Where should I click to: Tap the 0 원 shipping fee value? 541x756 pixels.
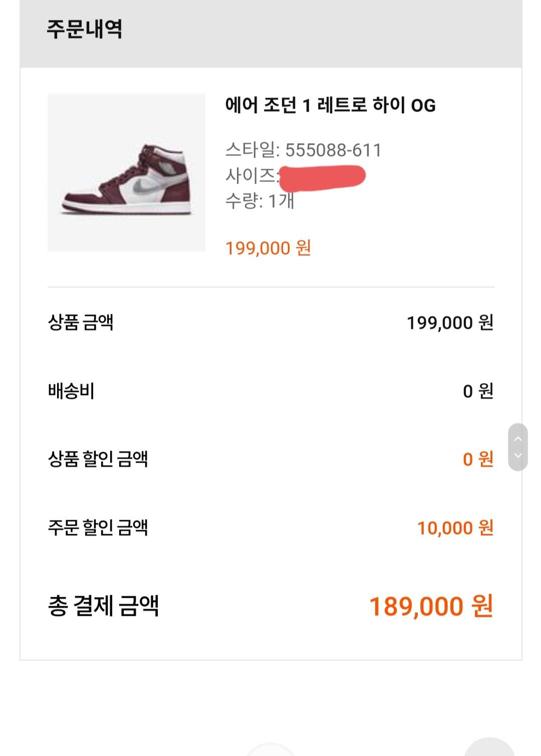(477, 391)
